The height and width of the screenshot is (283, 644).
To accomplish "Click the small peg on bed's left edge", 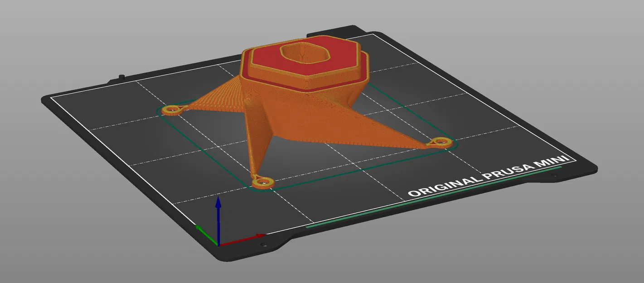I will (121, 78).
